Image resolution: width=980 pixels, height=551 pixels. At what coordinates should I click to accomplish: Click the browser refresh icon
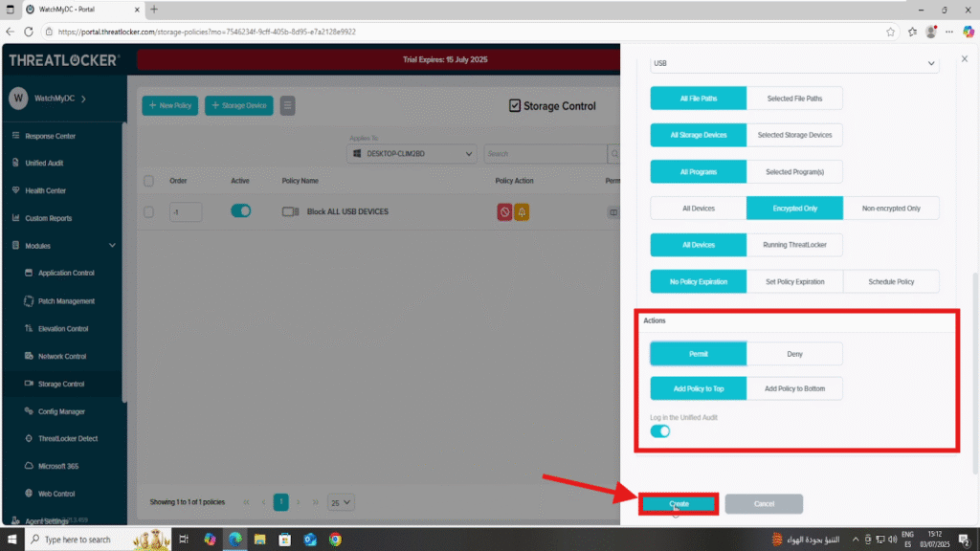coord(29,32)
